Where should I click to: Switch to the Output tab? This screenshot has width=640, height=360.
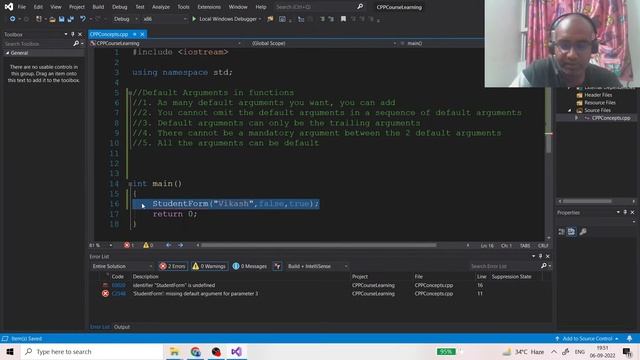coord(122,327)
